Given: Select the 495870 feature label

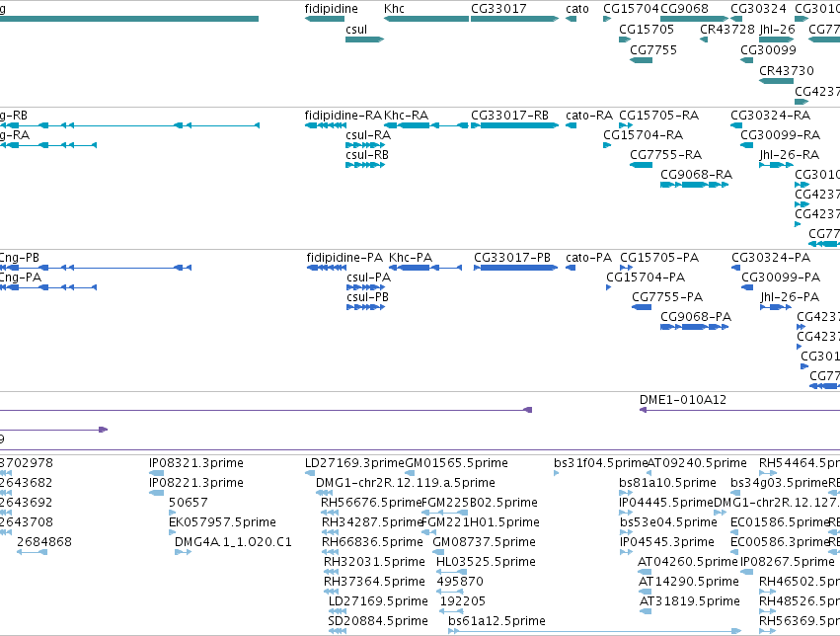Looking at the screenshot, I should (x=460, y=583).
